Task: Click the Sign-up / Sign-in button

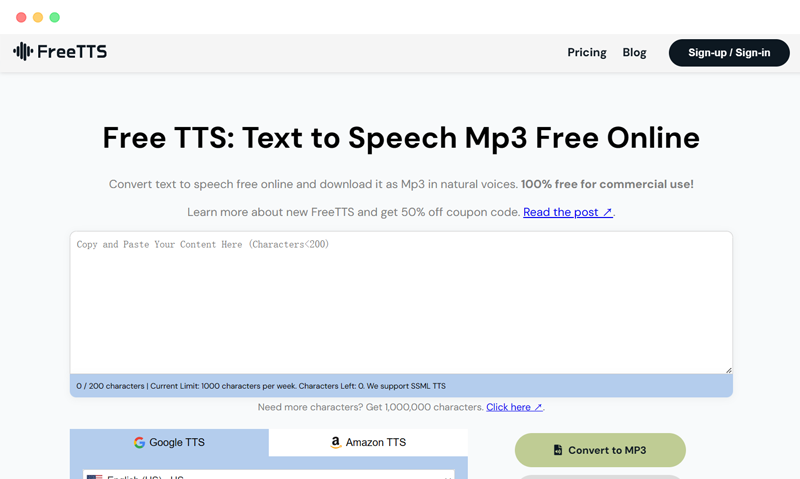Action: point(729,53)
